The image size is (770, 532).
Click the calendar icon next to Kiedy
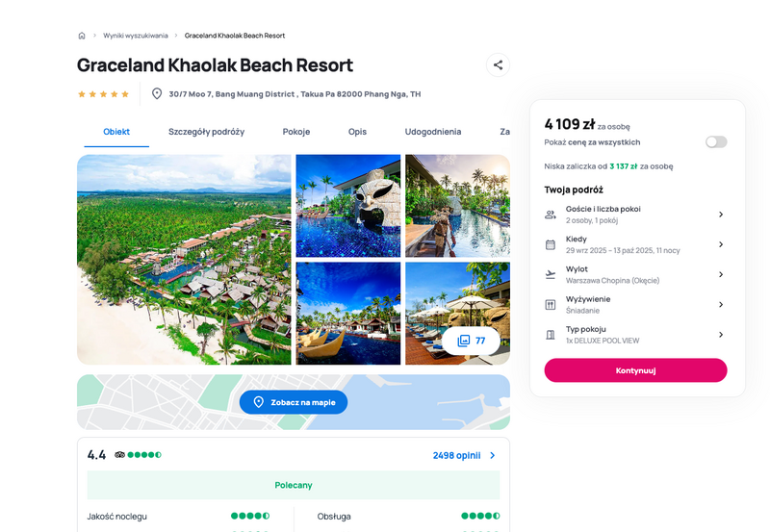pyautogui.click(x=551, y=244)
